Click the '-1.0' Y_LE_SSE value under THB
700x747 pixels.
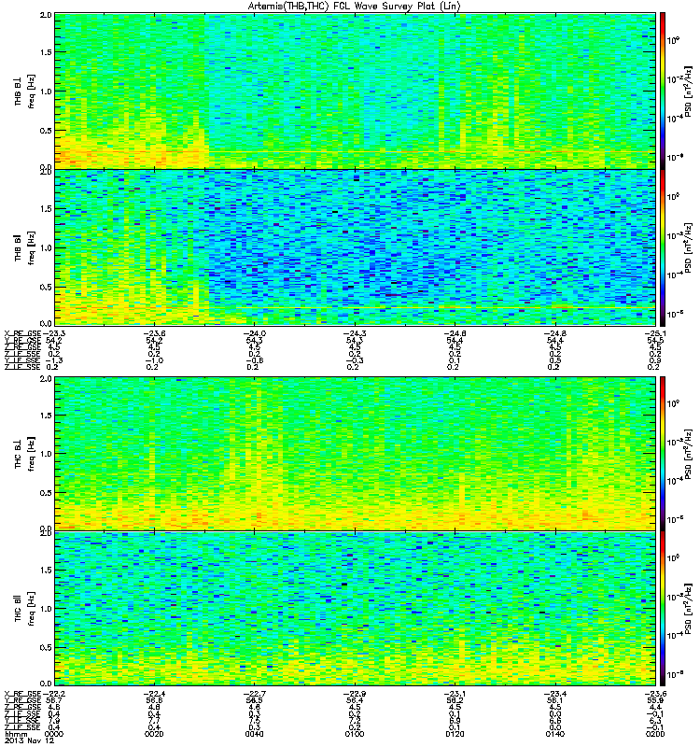point(154,360)
